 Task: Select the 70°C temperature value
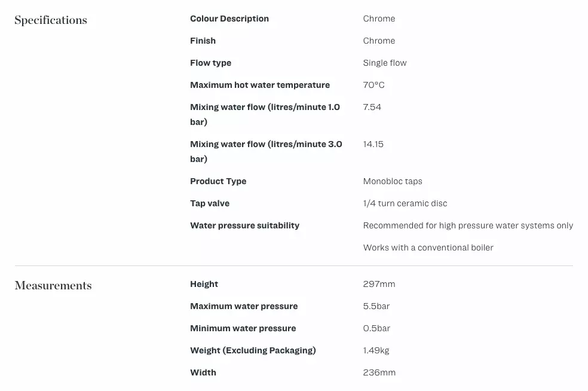click(373, 85)
